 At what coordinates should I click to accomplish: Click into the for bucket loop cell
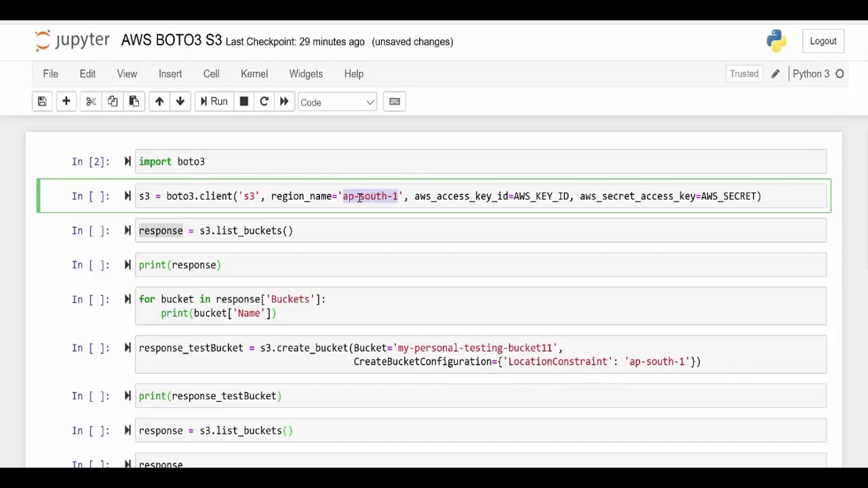click(481, 306)
